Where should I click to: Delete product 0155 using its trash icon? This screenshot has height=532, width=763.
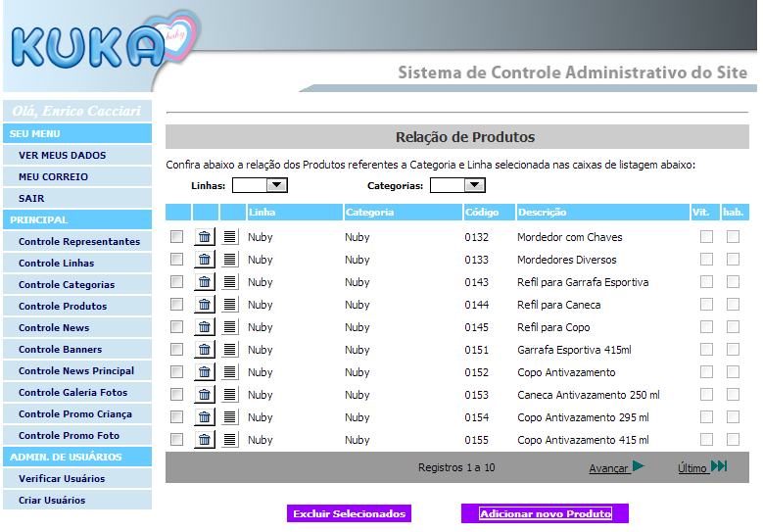coord(205,440)
